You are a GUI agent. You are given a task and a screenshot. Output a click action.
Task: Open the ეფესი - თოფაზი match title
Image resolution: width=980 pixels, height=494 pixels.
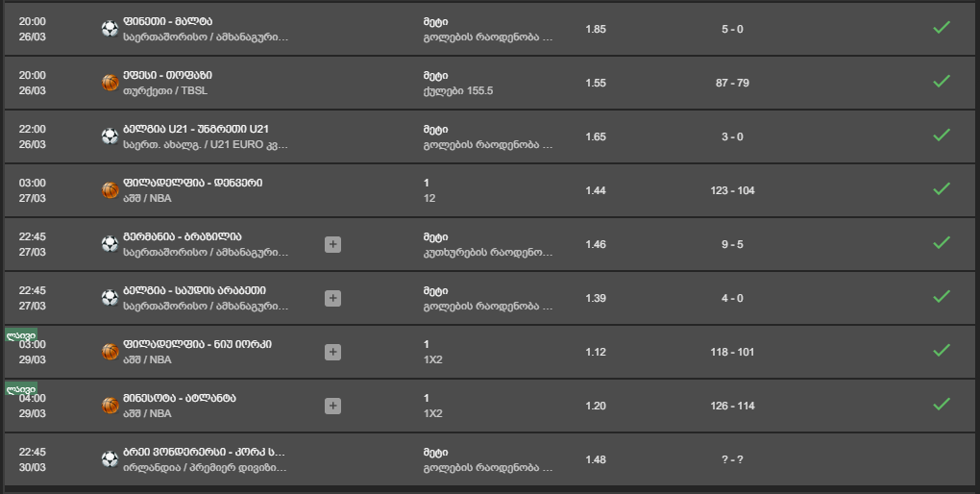pos(167,75)
